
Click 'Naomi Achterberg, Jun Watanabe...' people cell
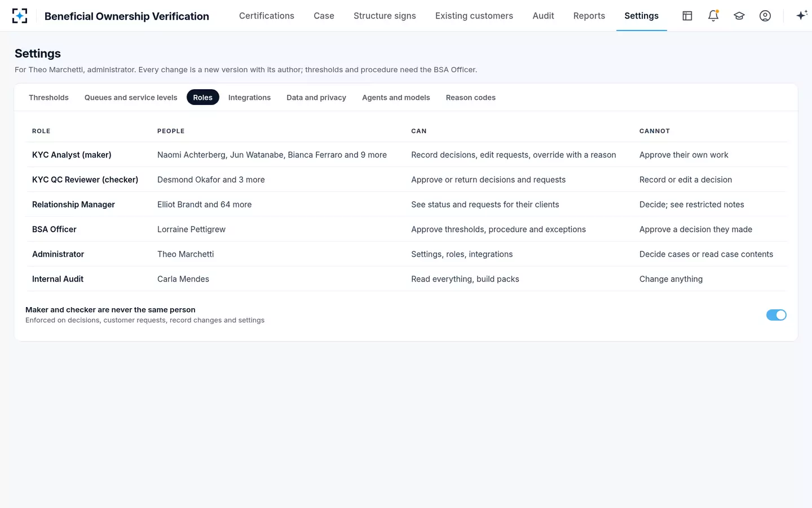272,155
